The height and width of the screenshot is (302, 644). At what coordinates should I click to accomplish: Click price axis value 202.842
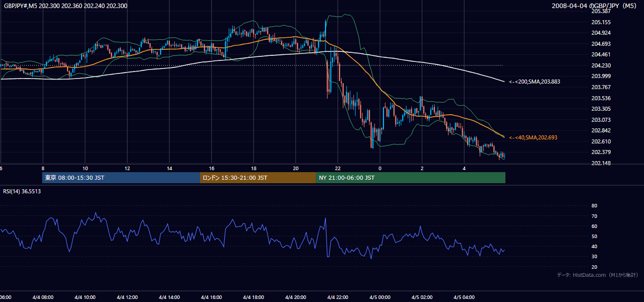click(601, 130)
